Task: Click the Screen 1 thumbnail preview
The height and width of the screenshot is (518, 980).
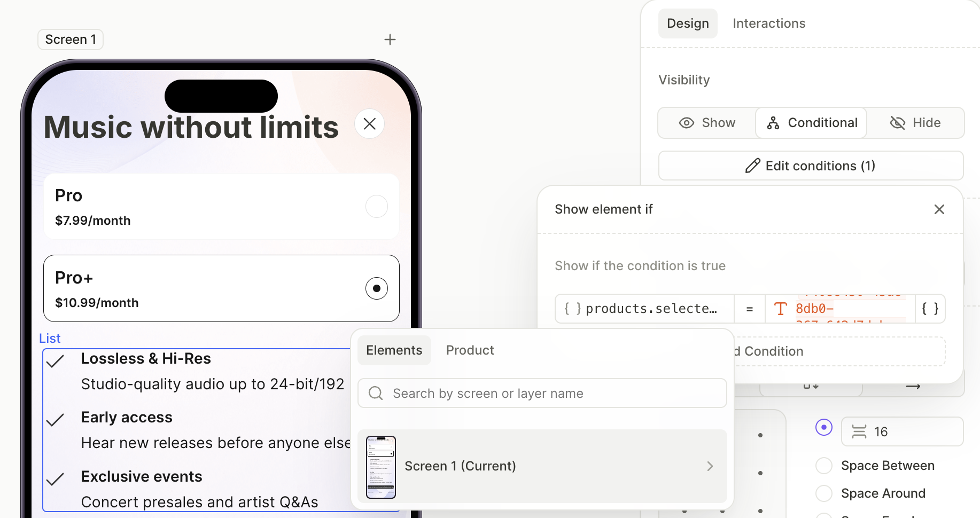Action: click(x=381, y=467)
